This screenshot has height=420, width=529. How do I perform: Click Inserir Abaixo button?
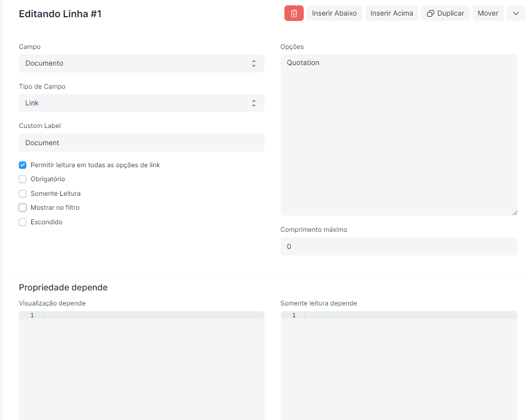(334, 13)
